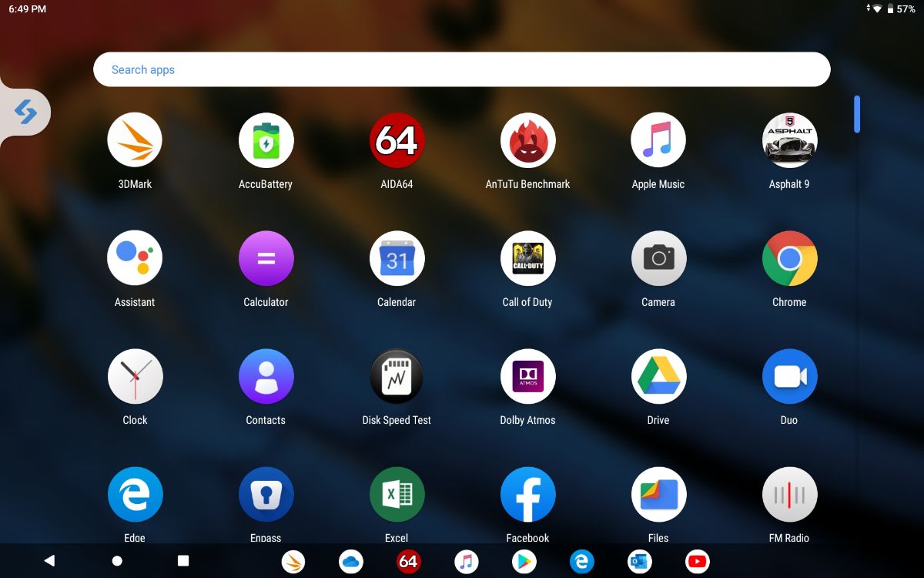924x578 pixels.
Task: Launch Google Drive
Action: [x=658, y=376]
